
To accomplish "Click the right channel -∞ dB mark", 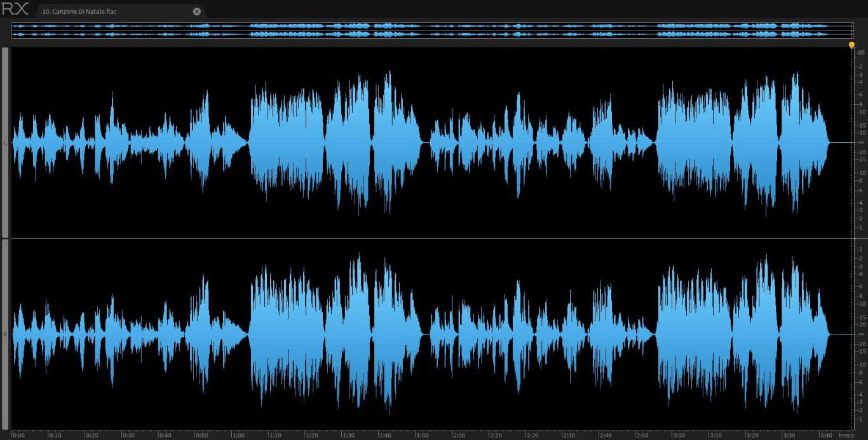I will [861, 334].
